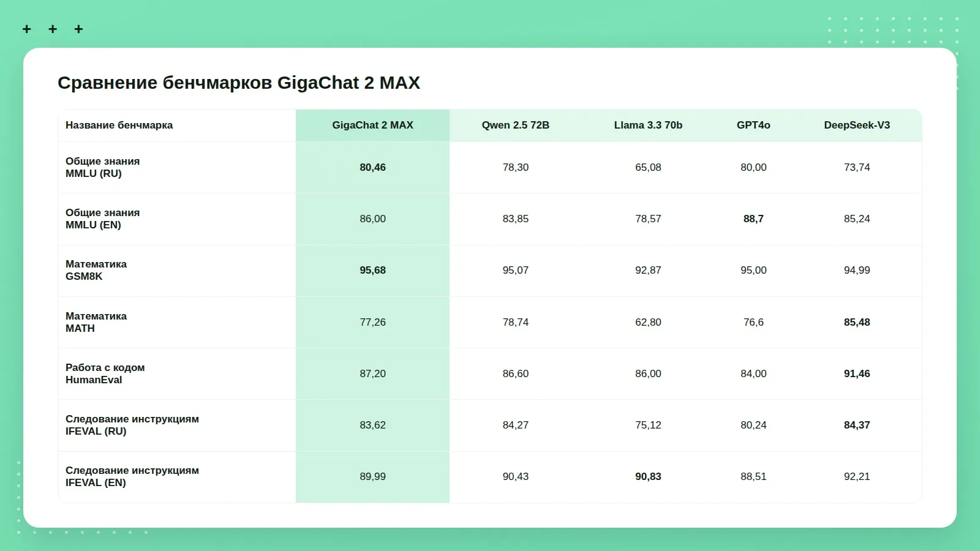980x551 pixels.
Task: Select GPT4o's bold MMLU (EN) score "88,7"
Action: [x=753, y=219]
